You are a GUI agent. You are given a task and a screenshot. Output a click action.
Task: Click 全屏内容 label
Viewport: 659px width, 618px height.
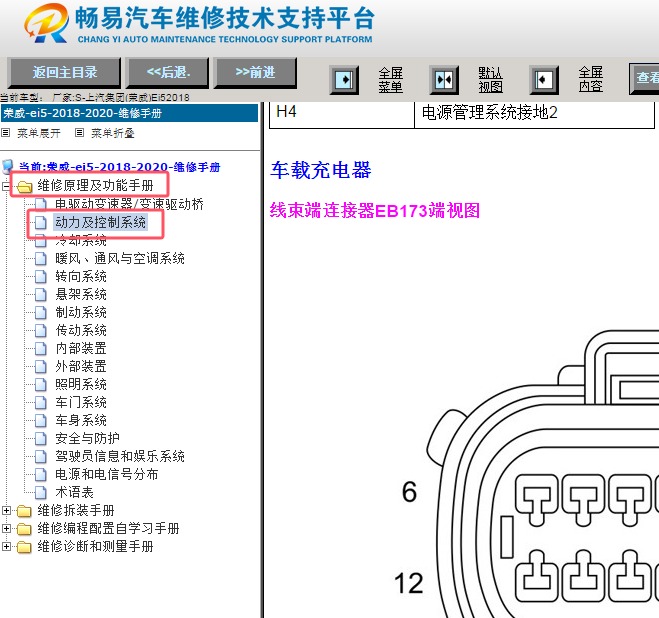[x=590, y=80]
